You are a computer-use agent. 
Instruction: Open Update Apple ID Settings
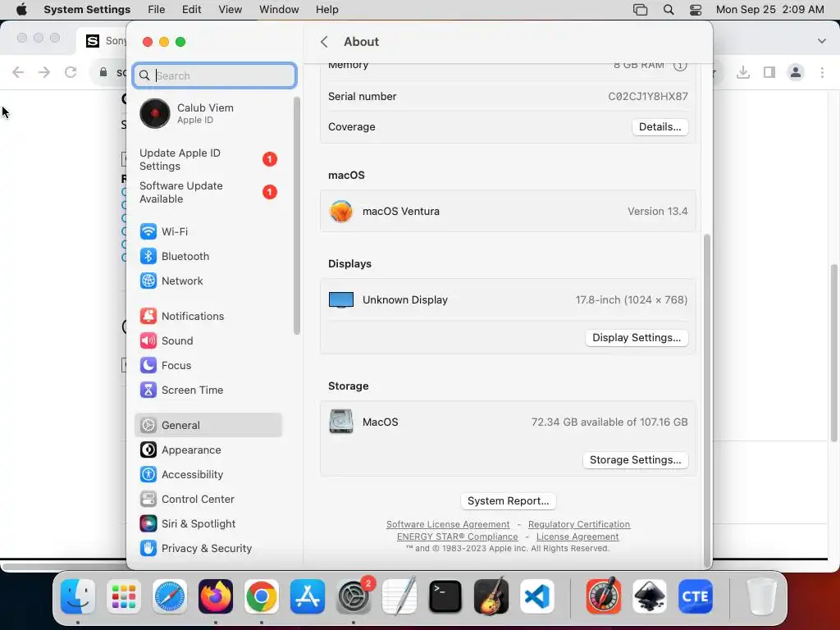[x=208, y=160]
